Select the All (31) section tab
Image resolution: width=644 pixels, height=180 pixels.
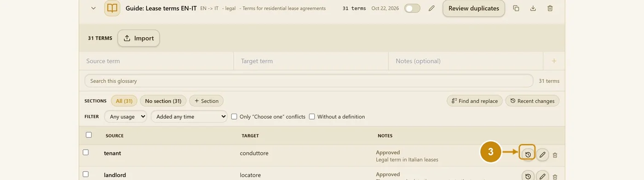click(124, 101)
